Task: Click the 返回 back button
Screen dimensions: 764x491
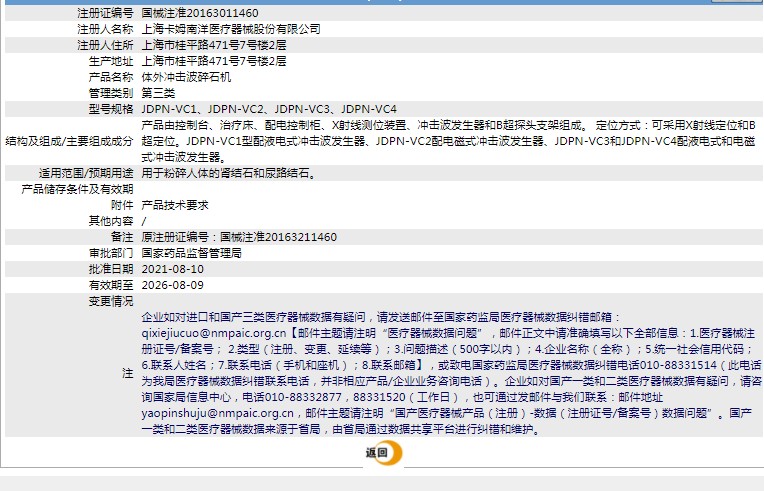Action: tap(384, 453)
